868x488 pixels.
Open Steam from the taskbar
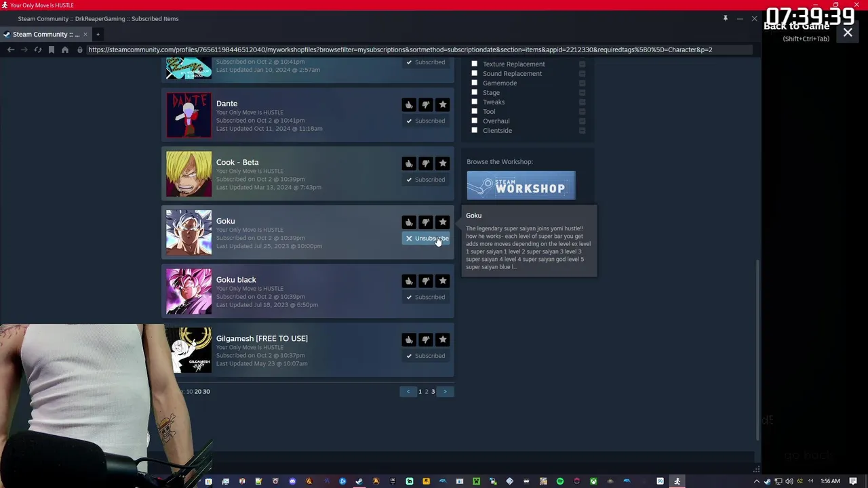coord(359,481)
